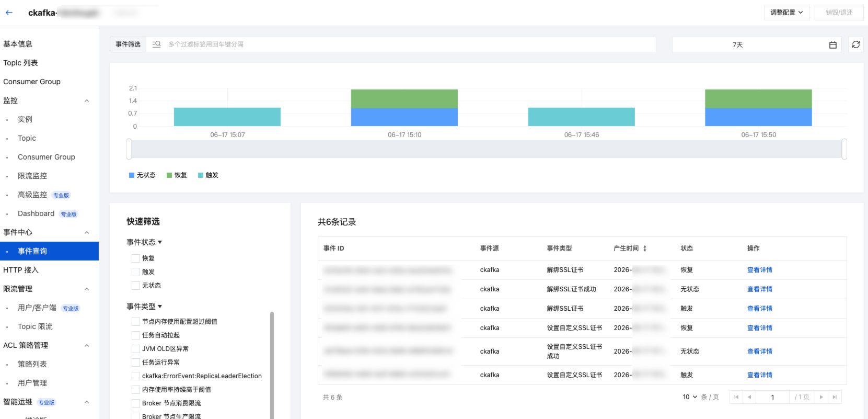Collapse the ACL 策略管理 section
This screenshot has width=868, height=419.
(87, 345)
